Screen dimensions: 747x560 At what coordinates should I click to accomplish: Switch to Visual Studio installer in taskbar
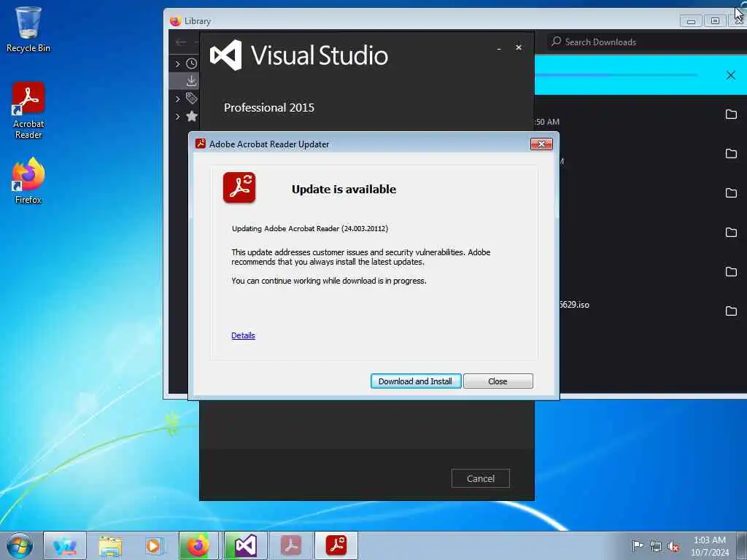pyautogui.click(x=245, y=545)
